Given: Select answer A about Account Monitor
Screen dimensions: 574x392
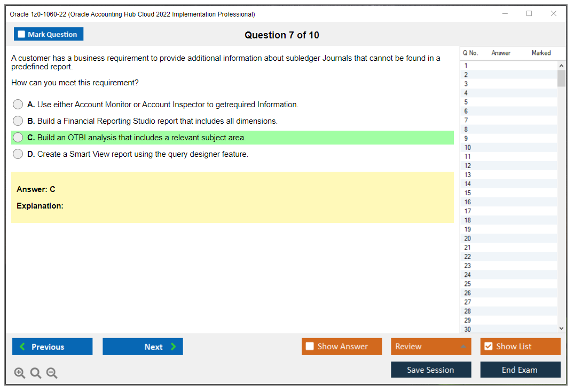Looking at the screenshot, I should click(18, 105).
